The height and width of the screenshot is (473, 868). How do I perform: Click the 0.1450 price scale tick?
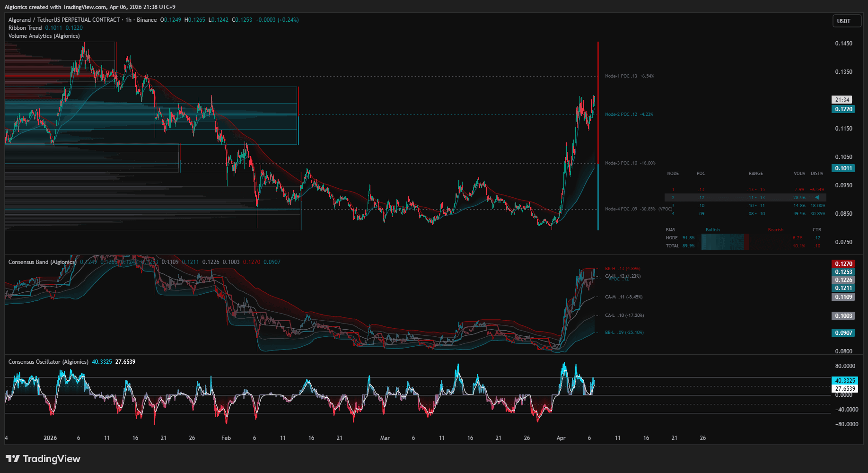843,44
